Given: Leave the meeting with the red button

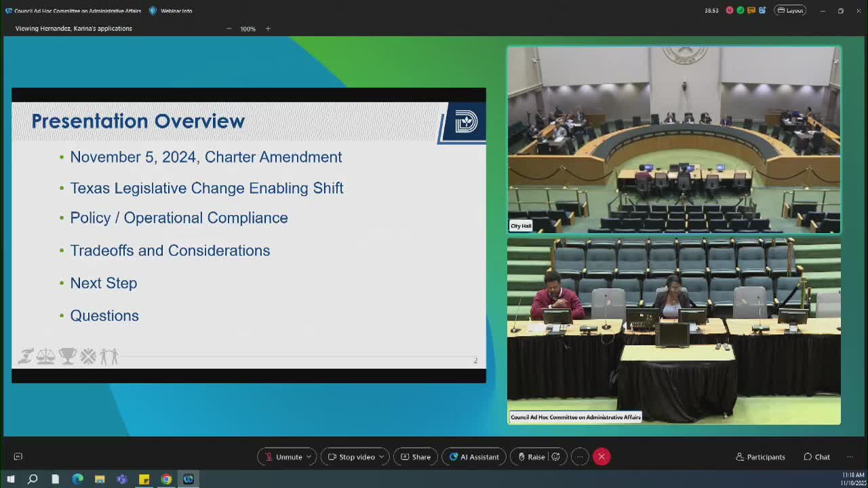Looking at the screenshot, I should [601, 456].
